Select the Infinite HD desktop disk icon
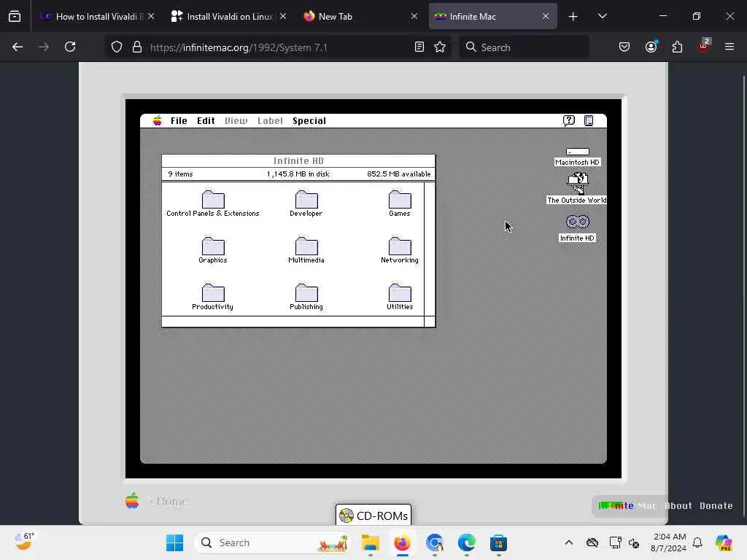This screenshot has width=747, height=560. coord(578,222)
